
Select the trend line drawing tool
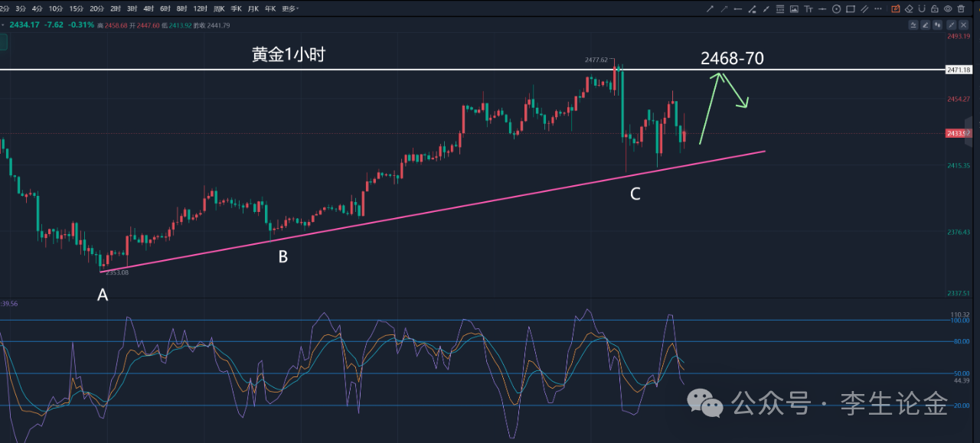(x=710, y=9)
